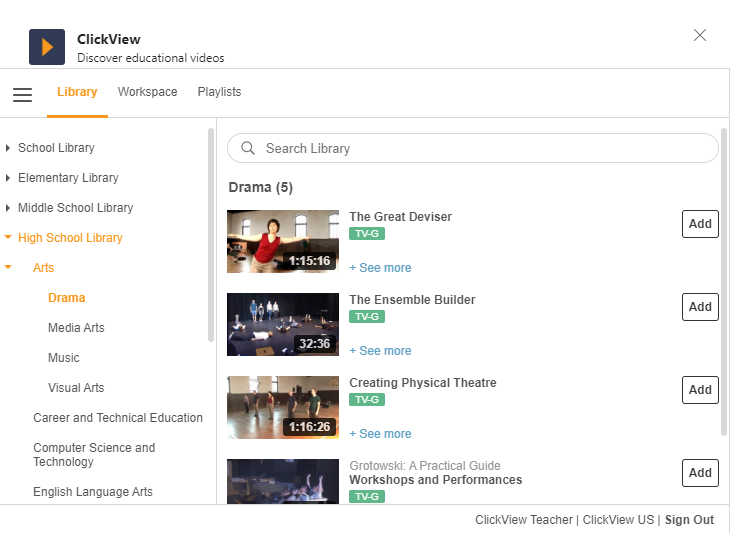Screen dimensions: 730x534
Task: Click TV-G badge under The Ensemble Builder
Action: [x=367, y=317]
